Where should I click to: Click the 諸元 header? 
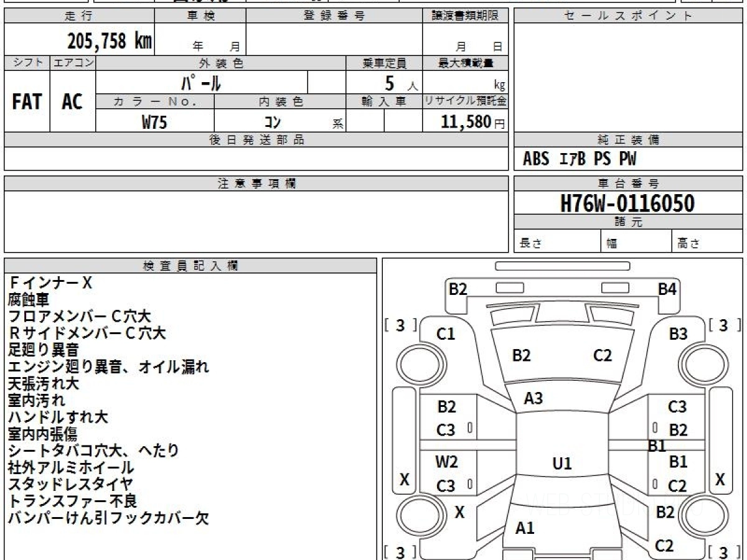click(628, 222)
